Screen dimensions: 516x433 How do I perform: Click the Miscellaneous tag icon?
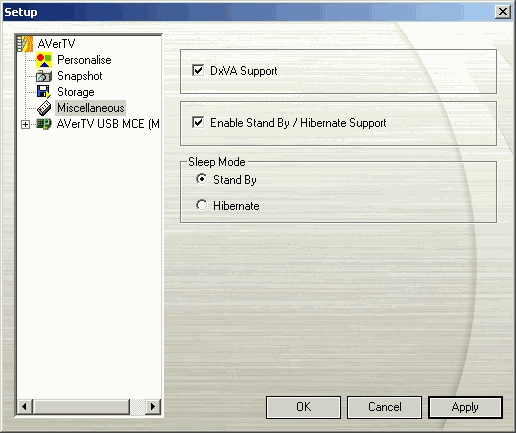pos(44,108)
